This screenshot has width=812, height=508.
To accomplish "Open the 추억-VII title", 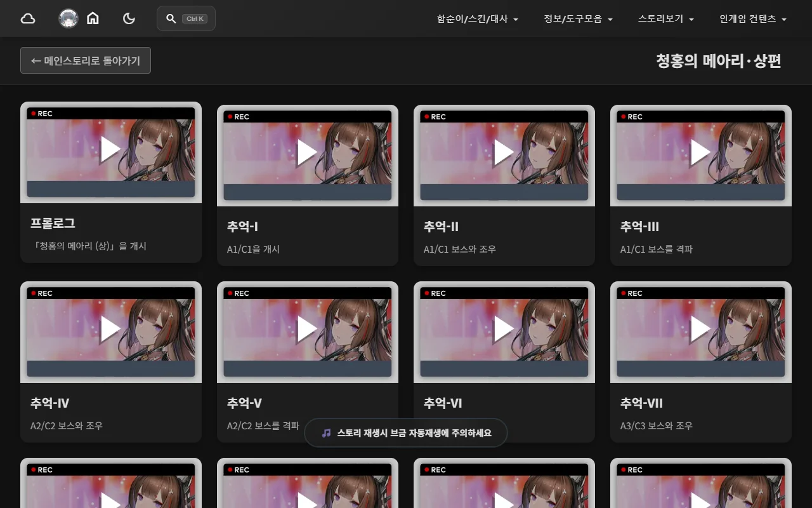I will point(641,403).
